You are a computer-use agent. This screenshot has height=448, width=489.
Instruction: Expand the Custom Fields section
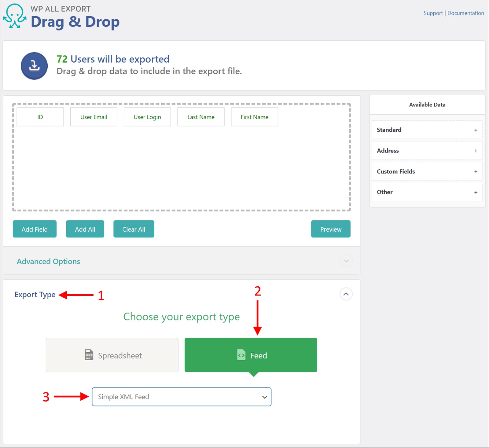(476, 171)
